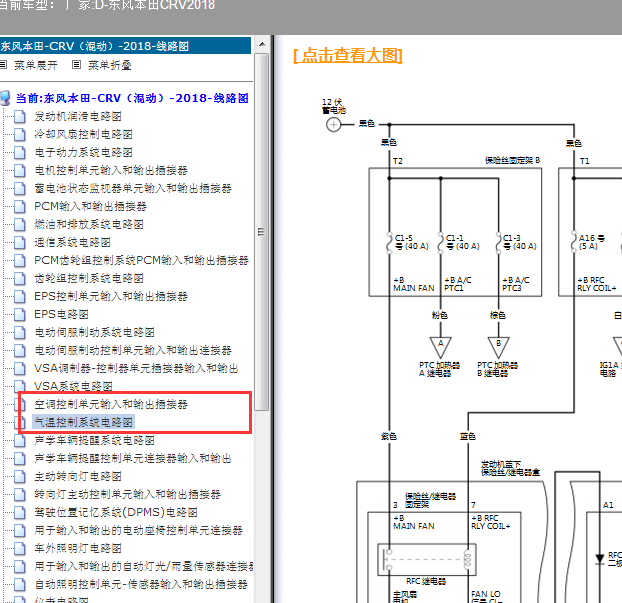Viewport: 622px width, 603px height.
Task: Click the page icon beside 通信系统电路图
Action: (19, 242)
